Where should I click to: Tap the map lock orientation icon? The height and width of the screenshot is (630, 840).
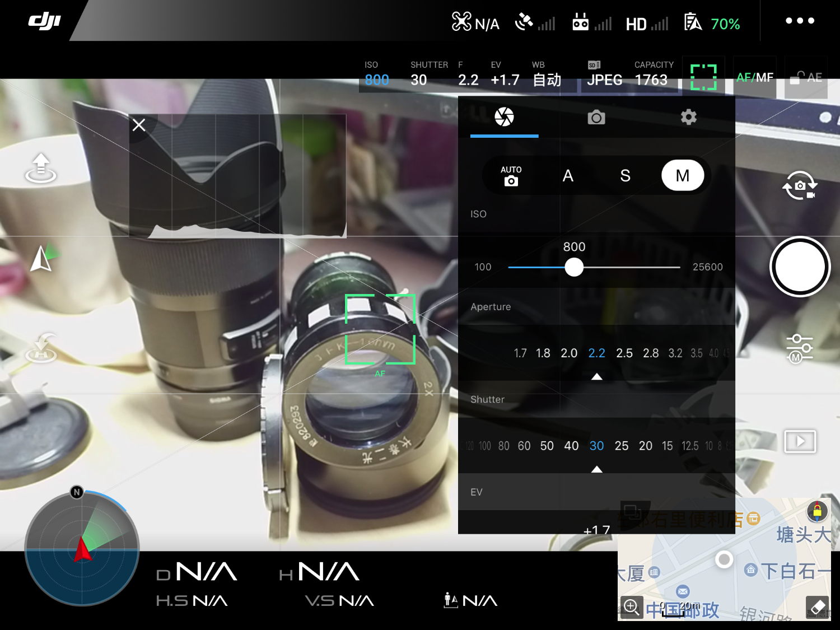tap(817, 511)
